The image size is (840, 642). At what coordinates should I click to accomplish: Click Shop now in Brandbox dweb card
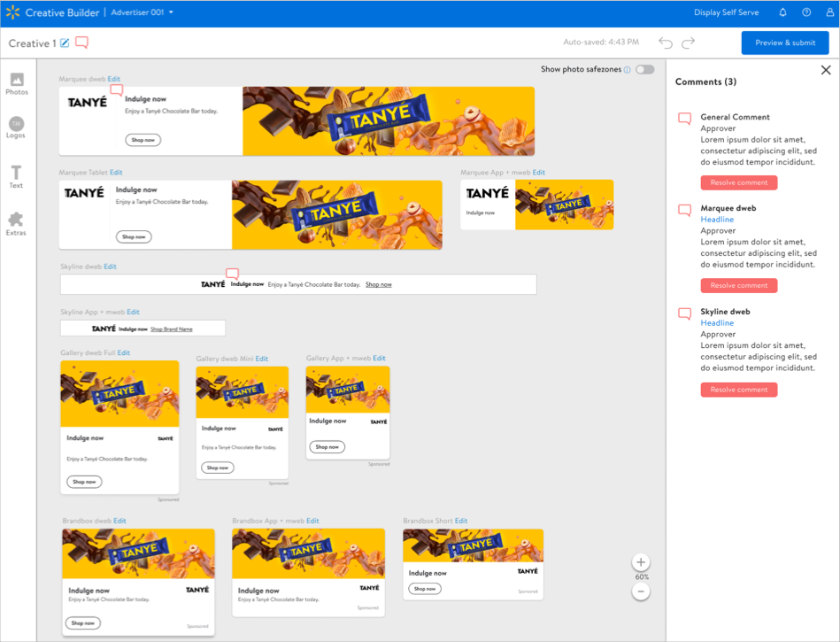[x=82, y=623]
